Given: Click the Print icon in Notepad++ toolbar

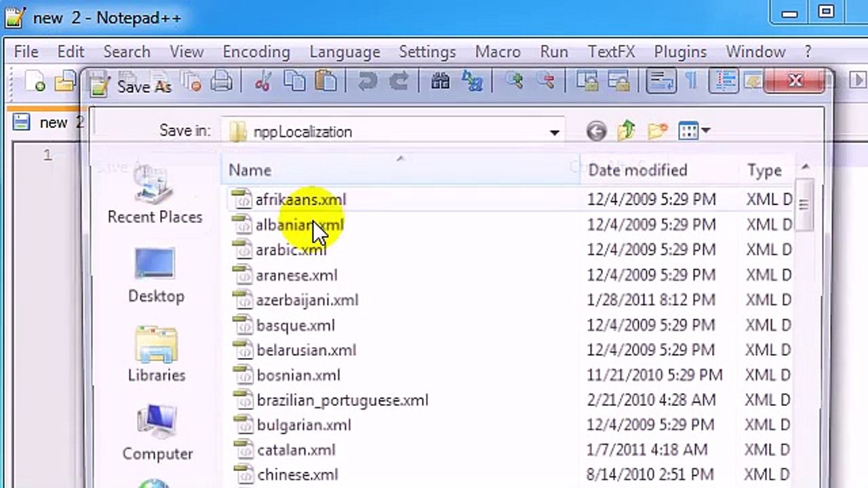Looking at the screenshot, I should pyautogui.click(x=221, y=82).
